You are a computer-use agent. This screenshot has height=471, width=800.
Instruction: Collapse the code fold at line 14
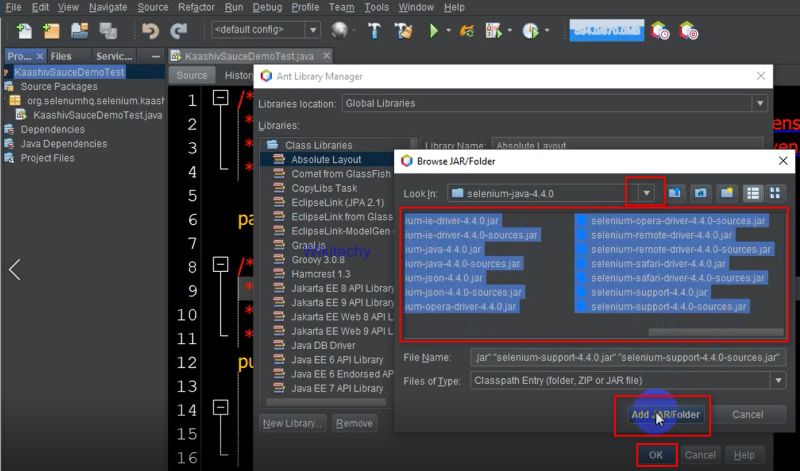point(220,407)
